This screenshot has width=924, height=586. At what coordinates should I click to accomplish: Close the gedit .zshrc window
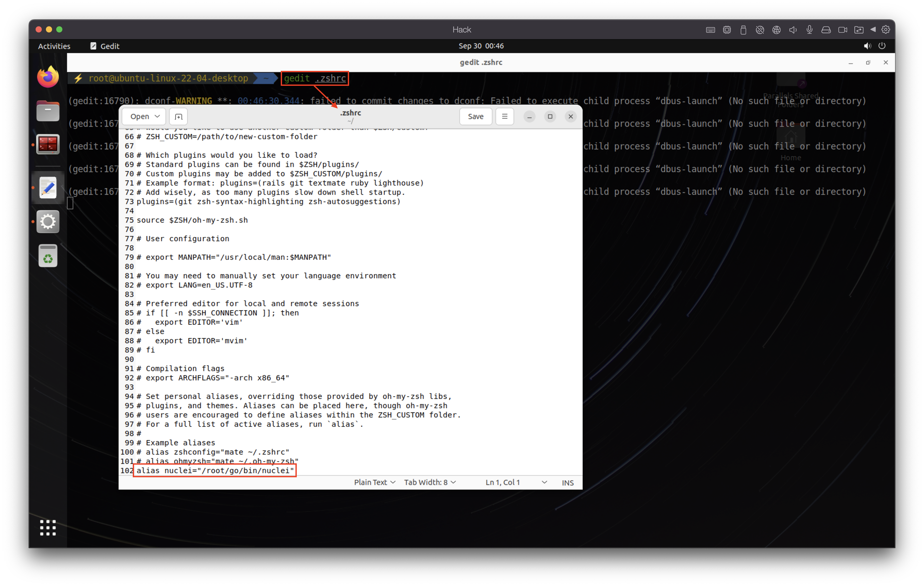pos(571,116)
